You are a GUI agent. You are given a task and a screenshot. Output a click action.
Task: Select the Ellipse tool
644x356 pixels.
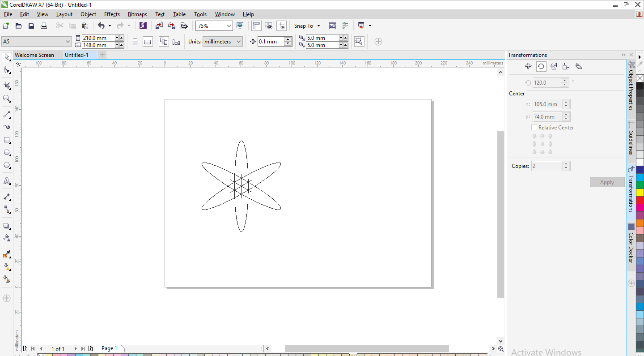[7, 153]
